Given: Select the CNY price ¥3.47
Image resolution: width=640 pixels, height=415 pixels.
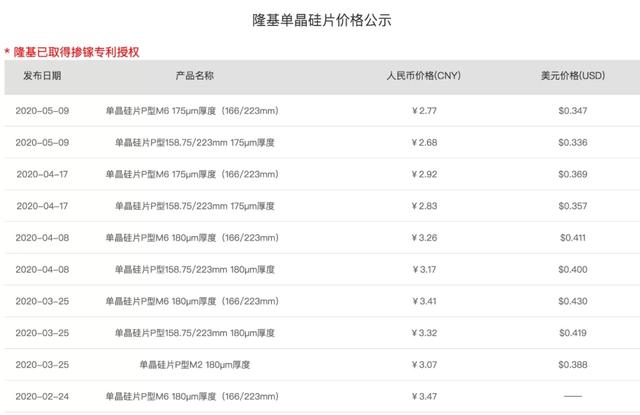Looking at the screenshot, I should click(424, 396).
